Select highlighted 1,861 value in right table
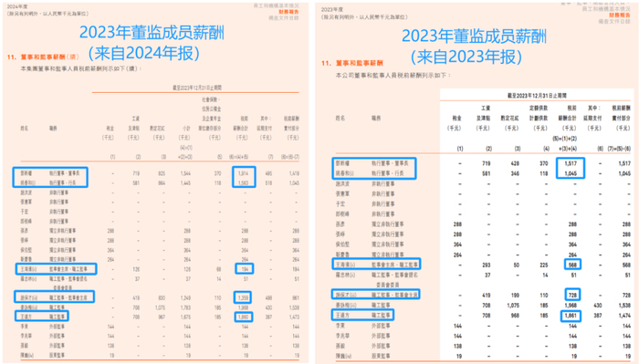The height and width of the screenshot is (364, 639). 571,316
